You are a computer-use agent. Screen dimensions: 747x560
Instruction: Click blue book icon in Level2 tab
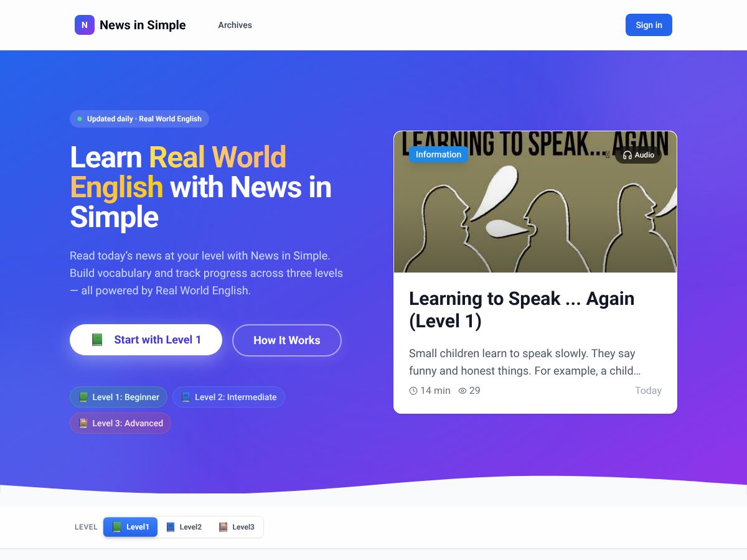coord(171,527)
